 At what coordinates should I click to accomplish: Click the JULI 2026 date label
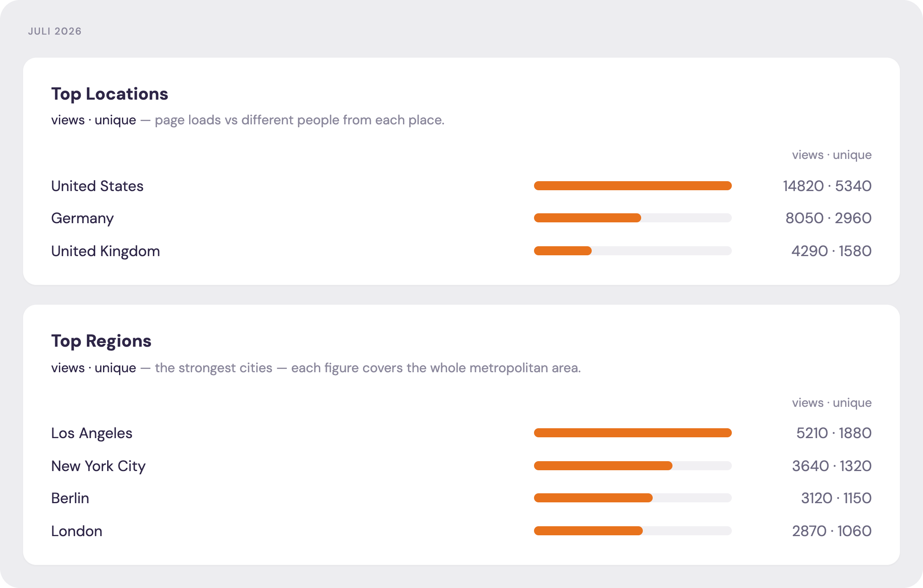tap(55, 31)
